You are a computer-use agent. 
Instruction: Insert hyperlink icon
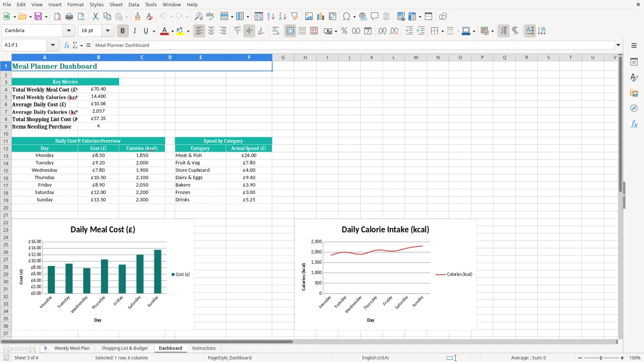click(363, 17)
